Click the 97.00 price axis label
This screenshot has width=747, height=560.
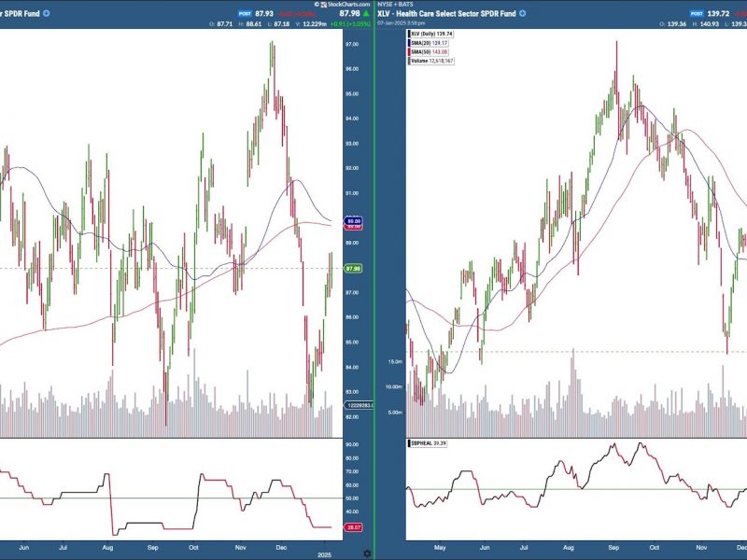click(352, 44)
